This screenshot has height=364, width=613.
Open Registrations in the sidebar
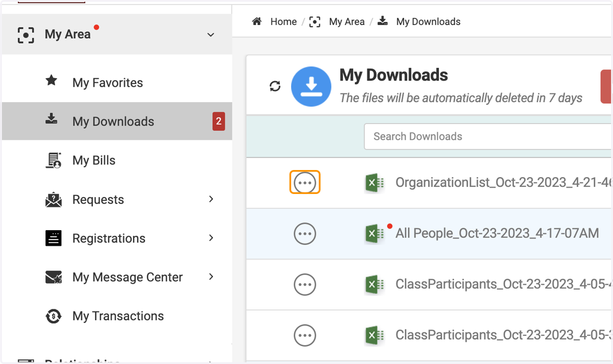(109, 238)
